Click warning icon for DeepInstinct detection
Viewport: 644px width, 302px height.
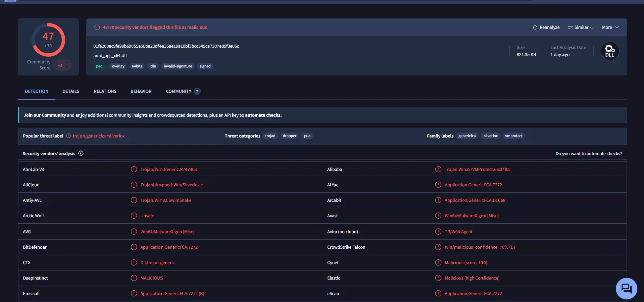[x=134, y=278]
